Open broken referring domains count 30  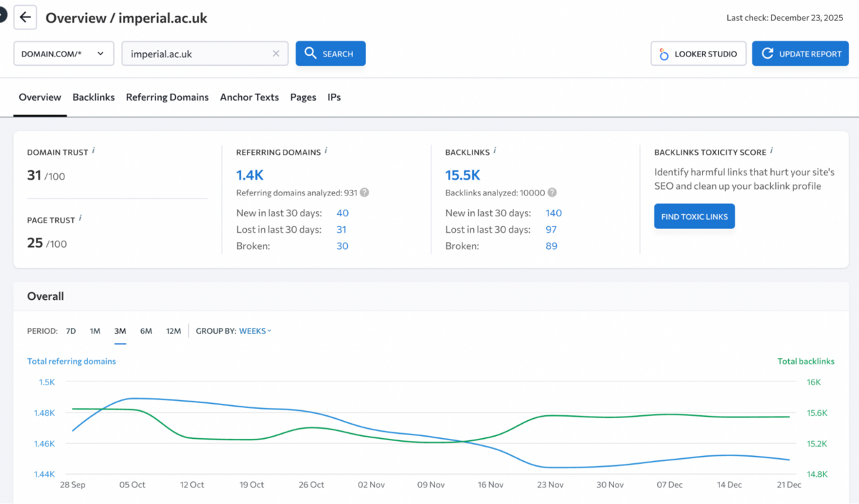click(342, 246)
